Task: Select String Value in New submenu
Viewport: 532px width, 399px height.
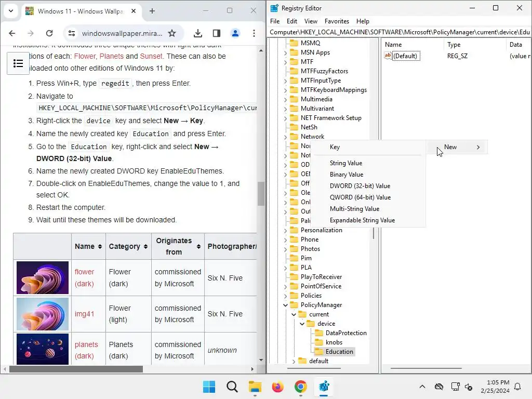Action: click(368, 163)
